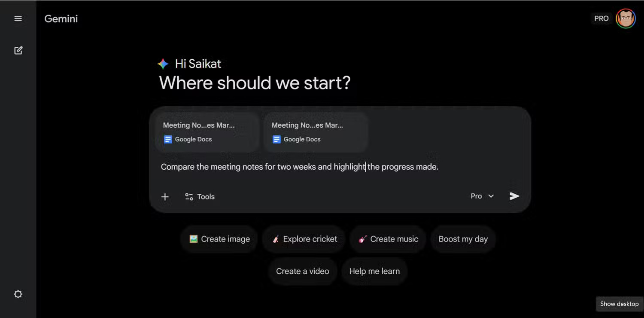The image size is (644, 318).
Task: Choose the Create a video chip
Action: point(302,272)
